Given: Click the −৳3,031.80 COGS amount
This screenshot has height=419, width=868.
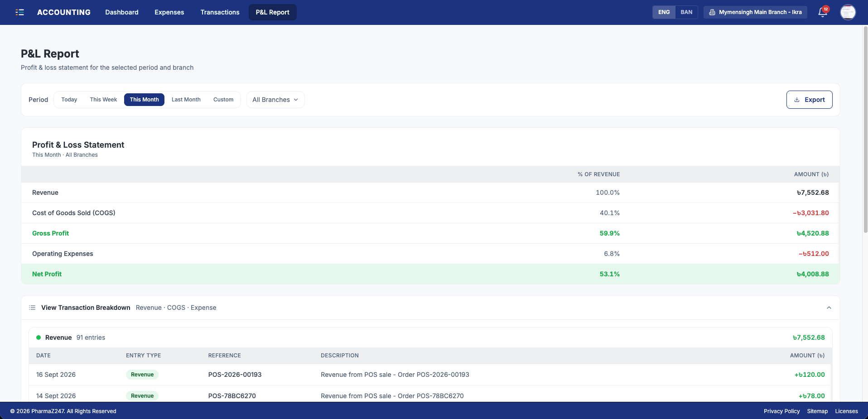Looking at the screenshot, I should click(x=810, y=213).
